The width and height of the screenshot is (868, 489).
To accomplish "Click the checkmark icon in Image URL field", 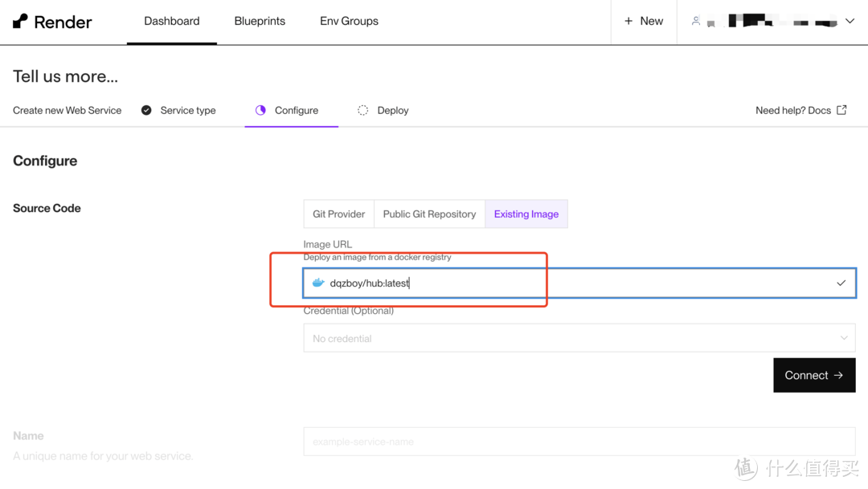I will pyautogui.click(x=841, y=283).
